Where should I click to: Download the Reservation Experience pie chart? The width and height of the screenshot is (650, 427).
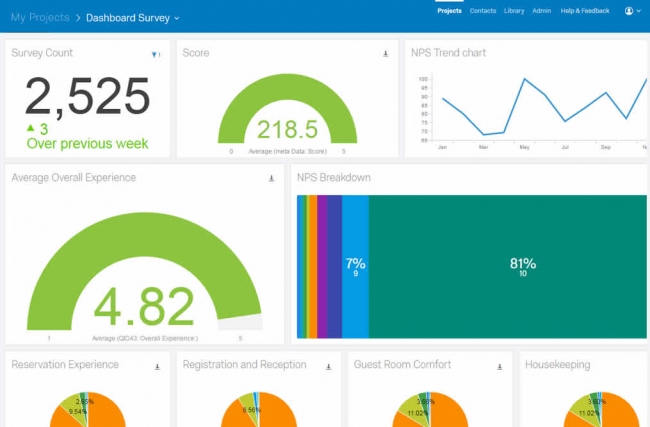[x=158, y=367]
